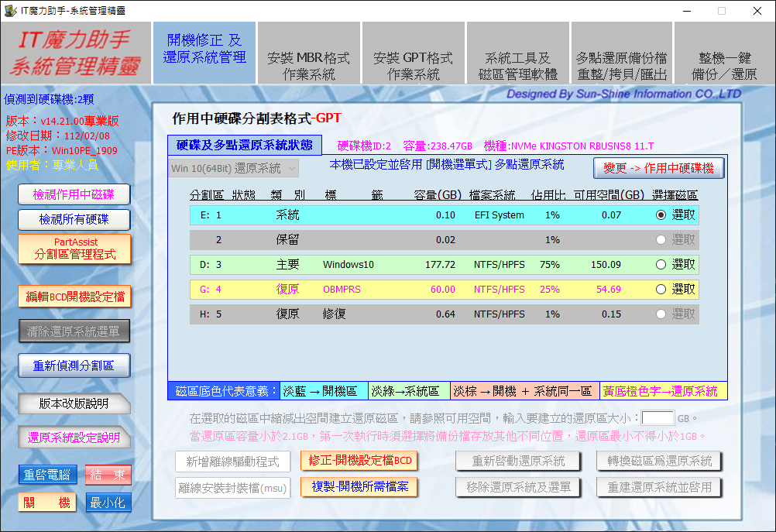Switch to 安裝 GPT格式 作業系統 tab
This screenshot has height=532, width=776.
coord(413,66)
